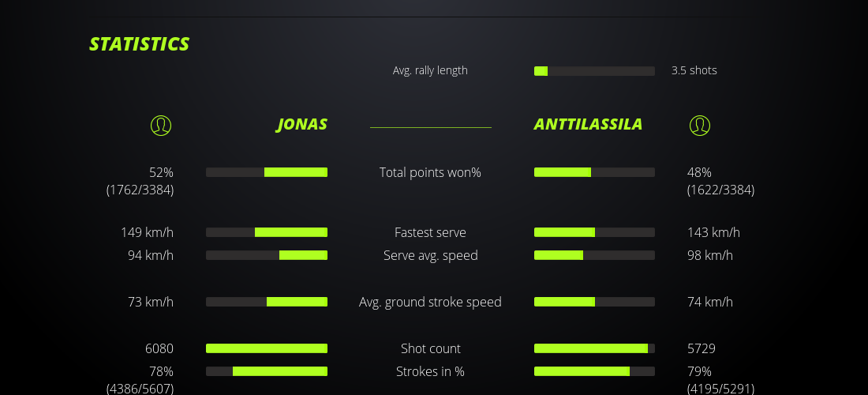The width and height of the screenshot is (868, 395).
Task: Click Anttilassila's Total points won bar
Action: pos(594,172)
